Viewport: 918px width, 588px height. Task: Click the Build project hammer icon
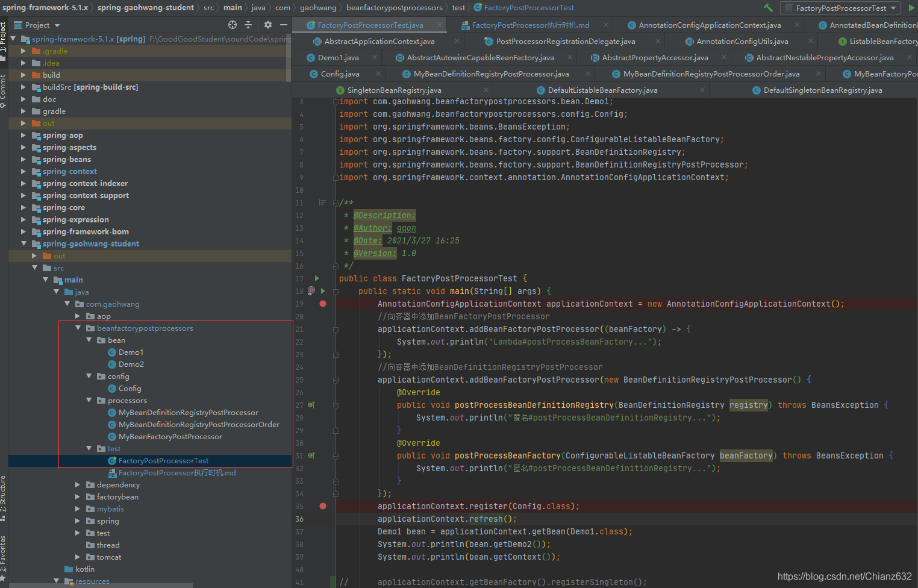click(768, 8)
